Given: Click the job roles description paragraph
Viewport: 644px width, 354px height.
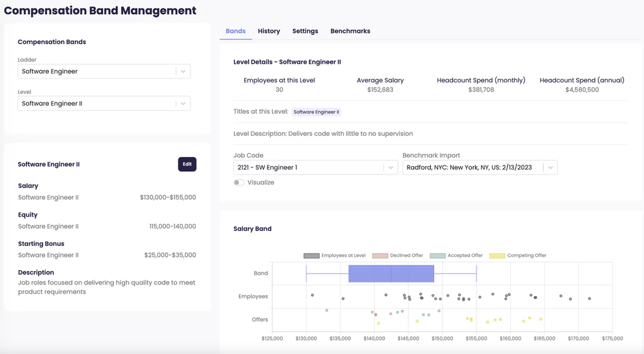Looking at the screenshot, I should pos(107,287).
